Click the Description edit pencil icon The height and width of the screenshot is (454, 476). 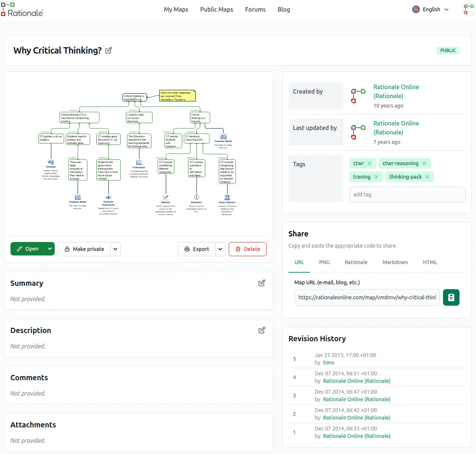coord(262,330)
